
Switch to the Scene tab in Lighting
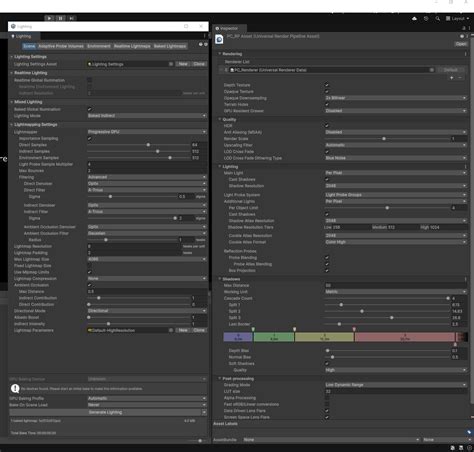coord(29,46)
